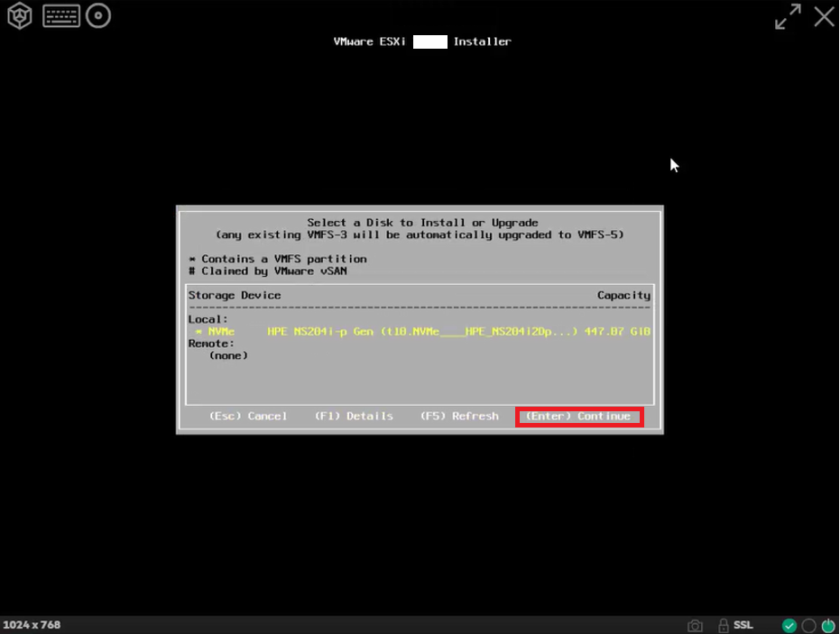The width and height of the screenshot is (840, 634).
Task: Click the (none) remote entry
Action: tap(228, 355)
